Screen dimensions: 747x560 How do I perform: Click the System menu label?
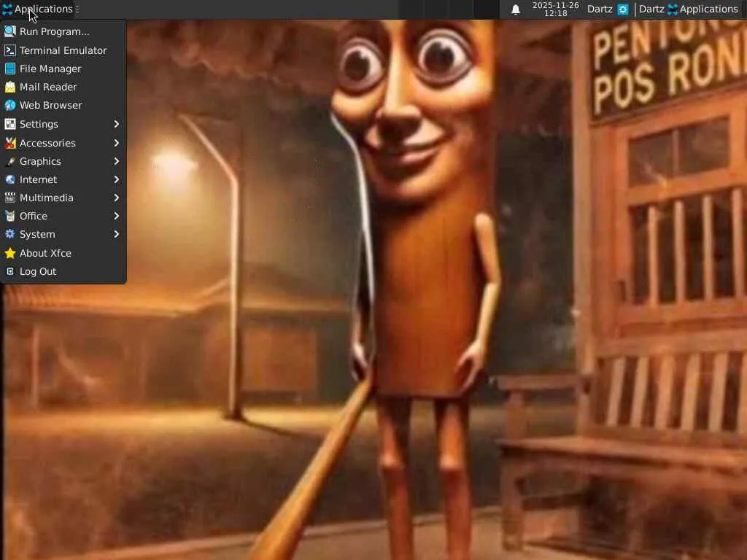(x=37, y=234)
